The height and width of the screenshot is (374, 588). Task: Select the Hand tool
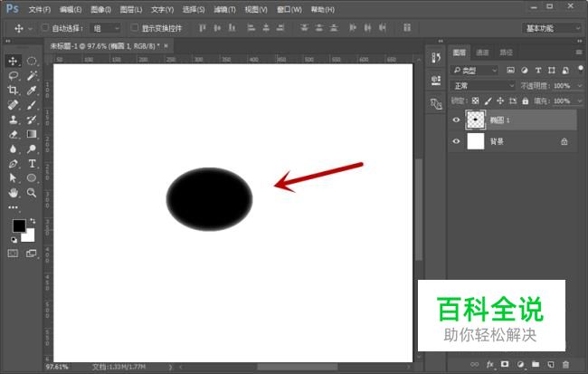click(14, 193)
